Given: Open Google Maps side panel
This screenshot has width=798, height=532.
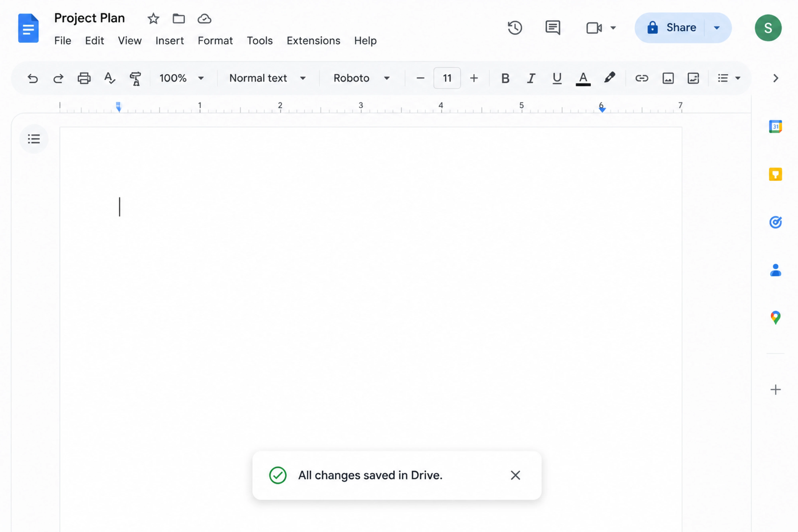Looking at the screenshot, I should point(776,318).
